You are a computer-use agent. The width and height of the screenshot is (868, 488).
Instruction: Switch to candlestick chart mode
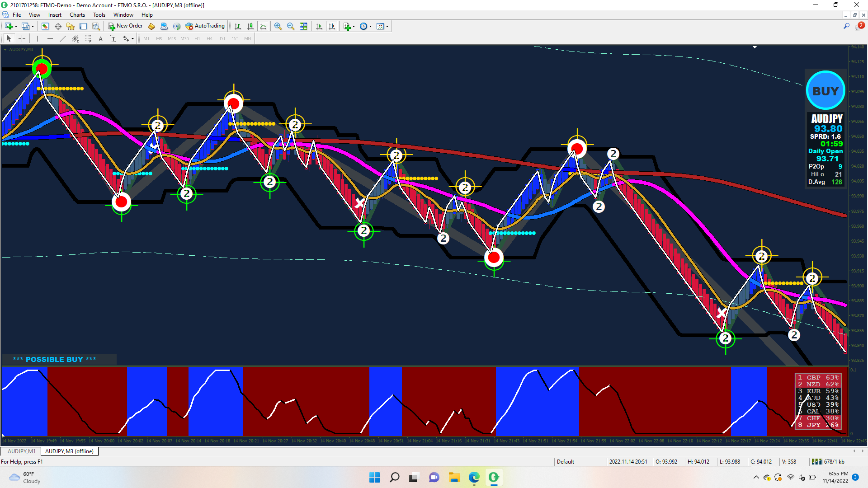point(250,26)
